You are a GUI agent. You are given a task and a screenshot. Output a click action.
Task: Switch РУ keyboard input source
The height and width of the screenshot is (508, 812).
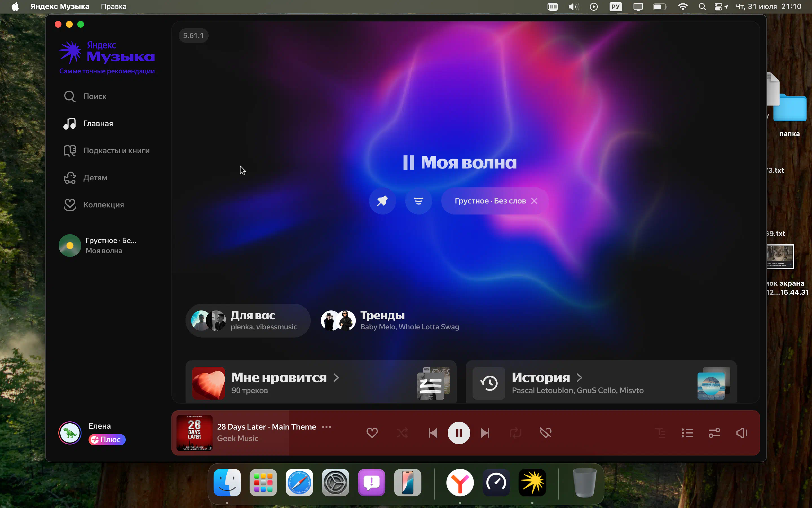[615, 6]
